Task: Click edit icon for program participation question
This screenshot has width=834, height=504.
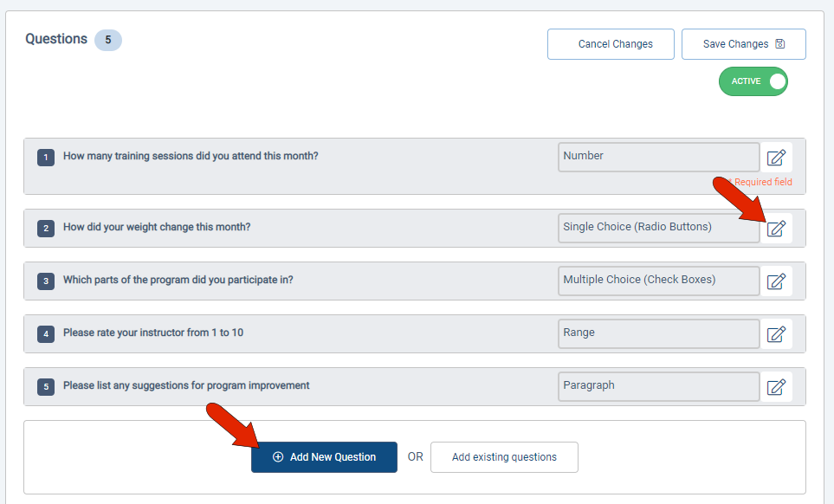Action: [x=776, y=281]
